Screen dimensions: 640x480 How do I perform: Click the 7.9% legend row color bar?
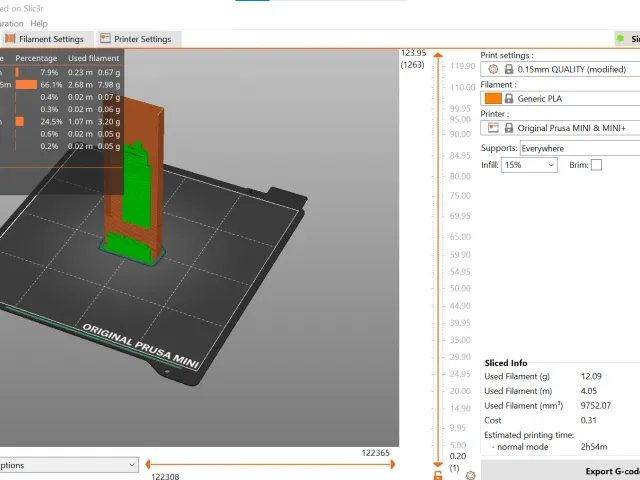[x=17, y=72]
